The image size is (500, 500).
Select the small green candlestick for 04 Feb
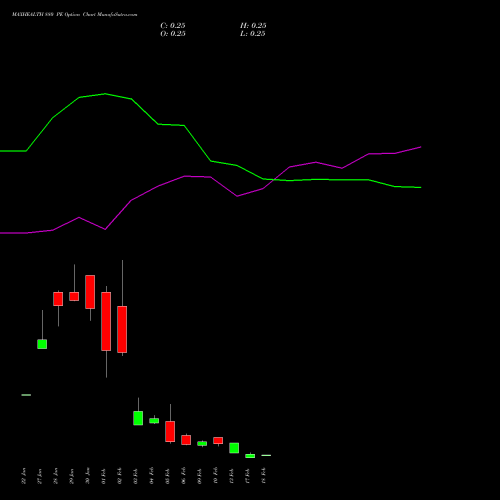(154, 421)
